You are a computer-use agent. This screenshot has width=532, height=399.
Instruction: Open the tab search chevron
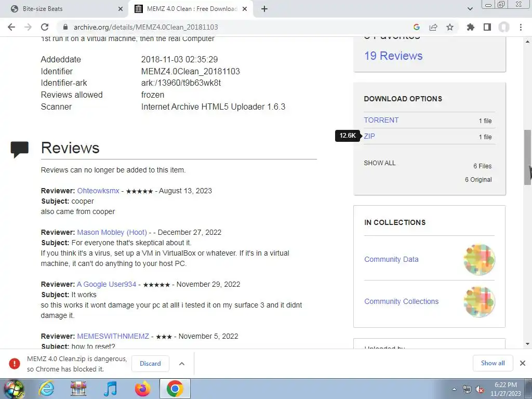[470, 9]
